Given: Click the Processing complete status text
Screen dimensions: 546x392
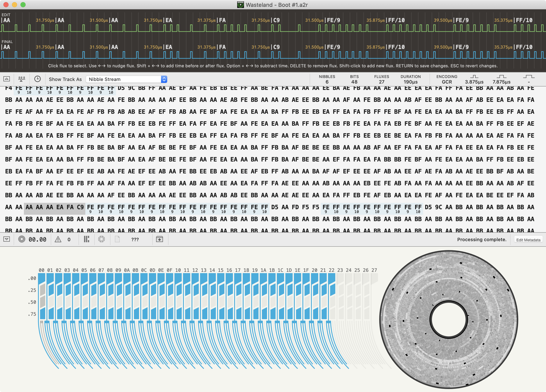Looking at the screenshot, I should click(x=482, y=239).
